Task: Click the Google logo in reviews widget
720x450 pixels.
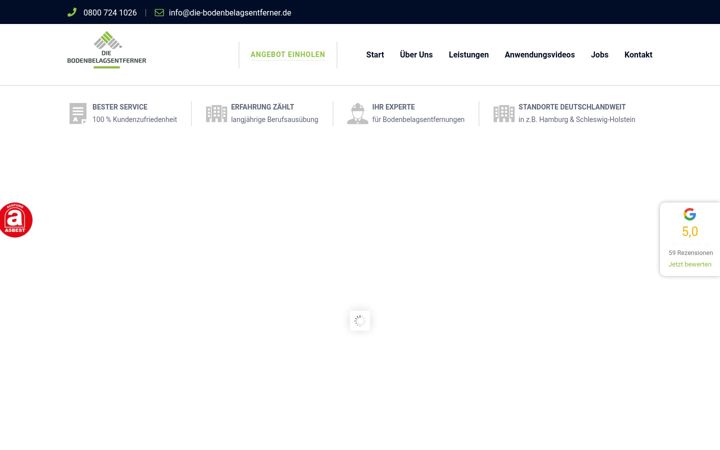Action: [x=689, y=214]
